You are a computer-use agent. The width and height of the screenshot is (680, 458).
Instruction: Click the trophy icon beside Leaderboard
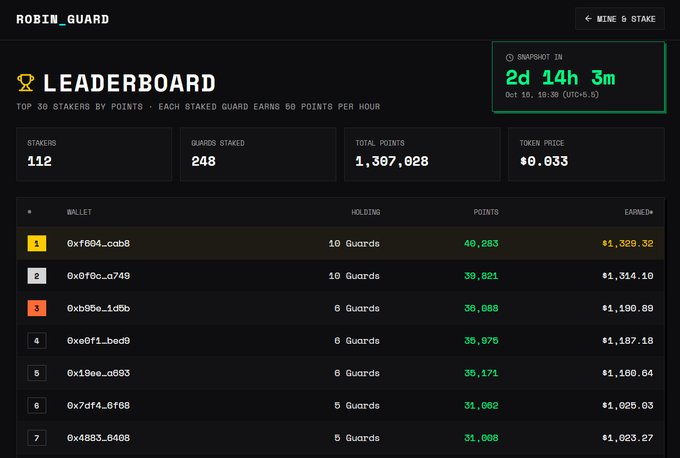(26, 82)
